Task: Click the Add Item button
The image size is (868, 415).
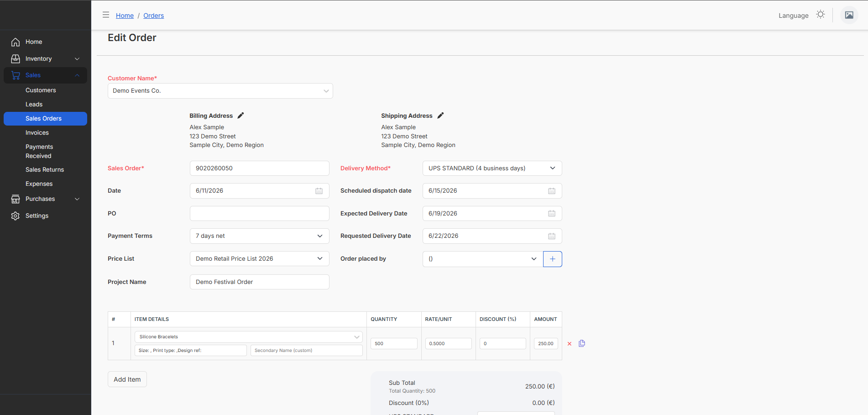Action: pyautogui.click(x=127, y=379)
